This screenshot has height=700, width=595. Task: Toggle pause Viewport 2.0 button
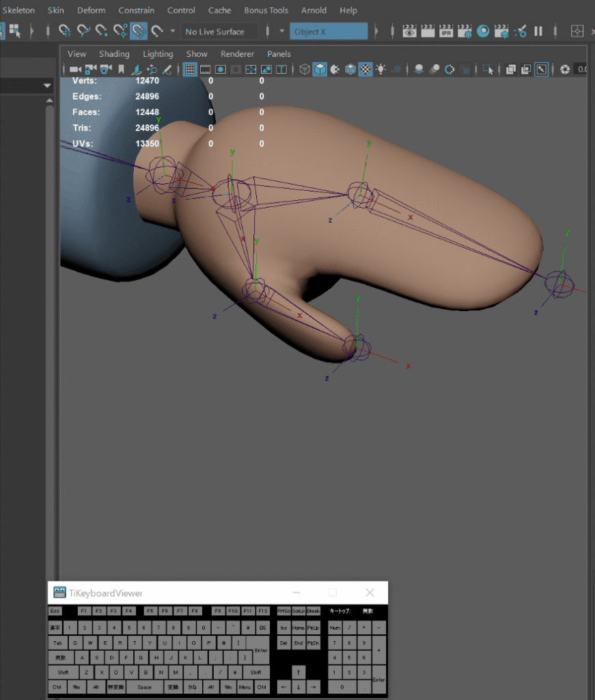click(538, 31)
